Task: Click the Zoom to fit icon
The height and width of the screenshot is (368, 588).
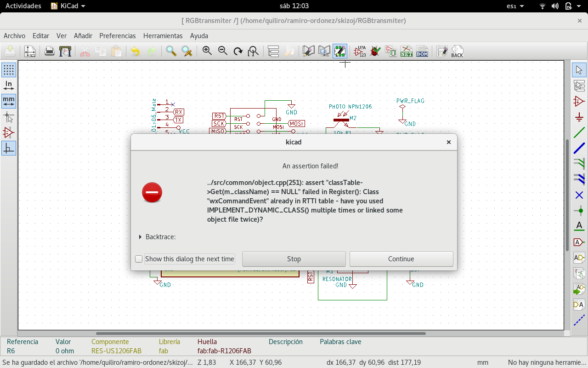Action: [253, 51]
